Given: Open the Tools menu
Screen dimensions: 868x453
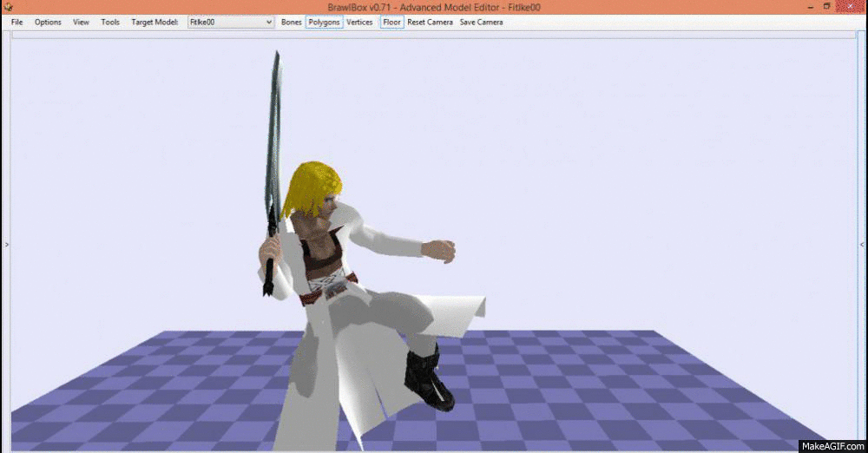Looking at the screenshot, I should click(x=110, y=22).
